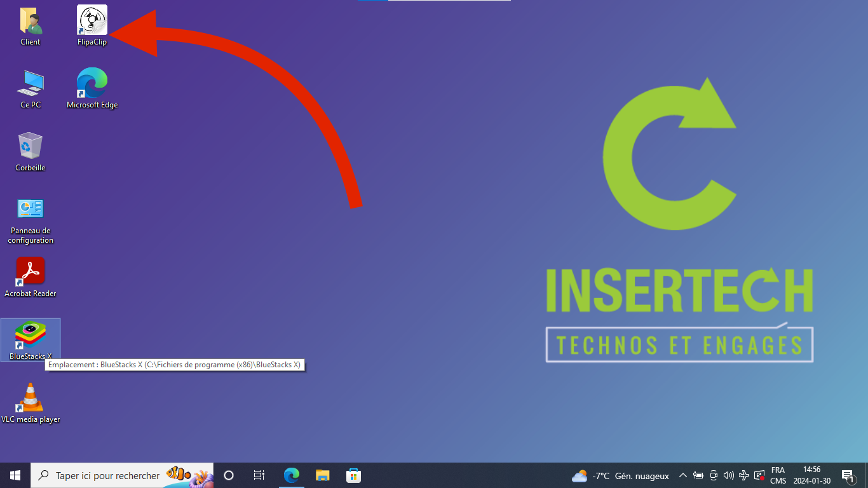Open FRA CMS input language menu

[x=778, y=475]
